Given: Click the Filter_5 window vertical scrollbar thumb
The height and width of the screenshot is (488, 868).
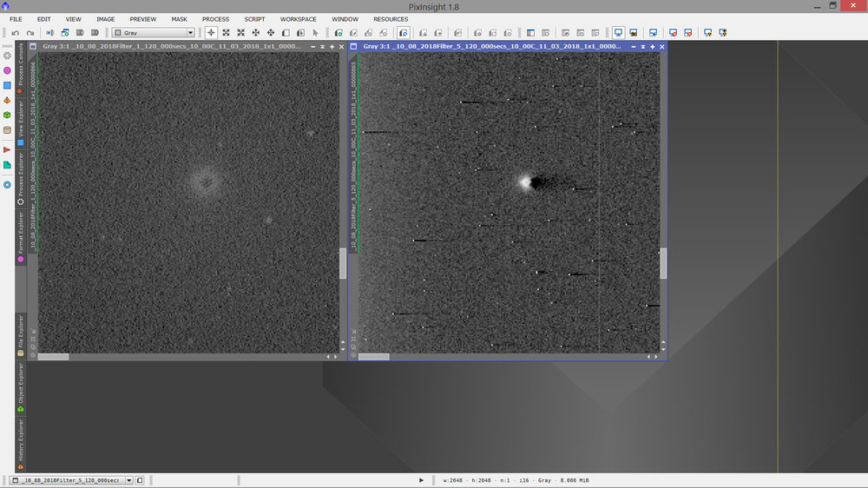Looking at the screenshot, I should 663,264.
